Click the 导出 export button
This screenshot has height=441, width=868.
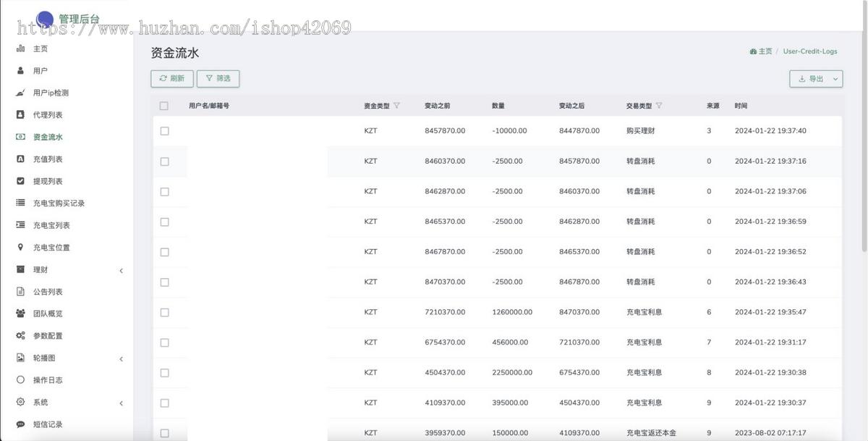click(816, 79)
